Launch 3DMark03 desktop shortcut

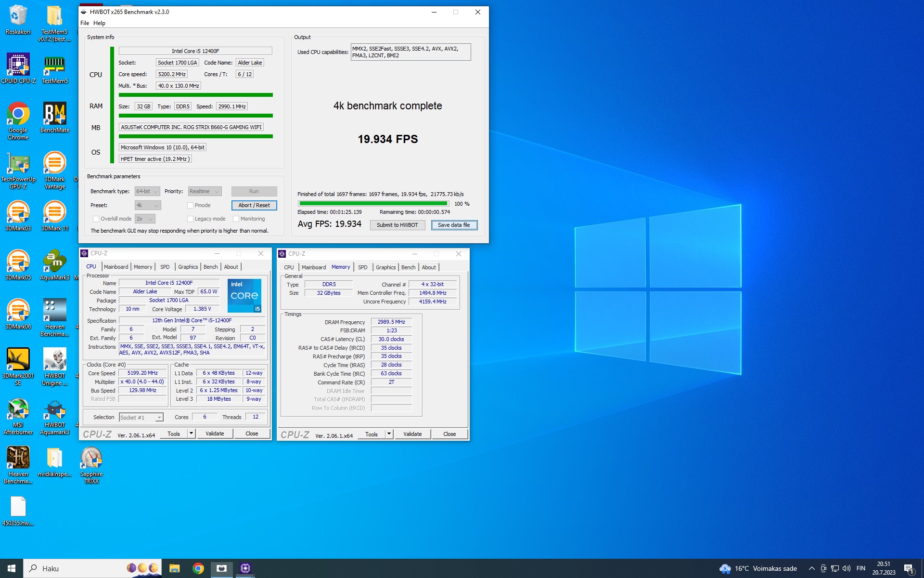click(x=18, y=216)
